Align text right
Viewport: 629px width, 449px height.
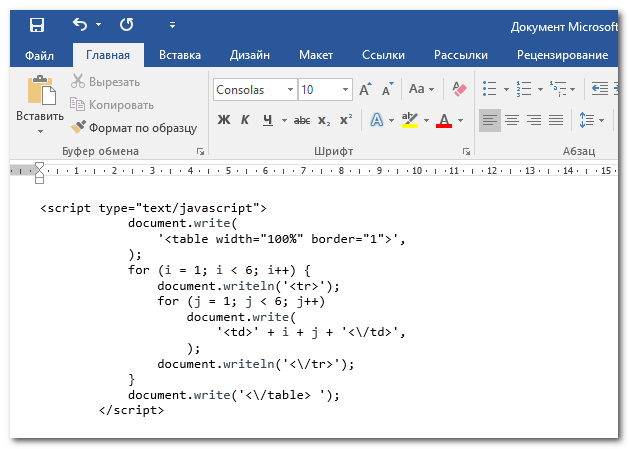(x=534, y=120)
